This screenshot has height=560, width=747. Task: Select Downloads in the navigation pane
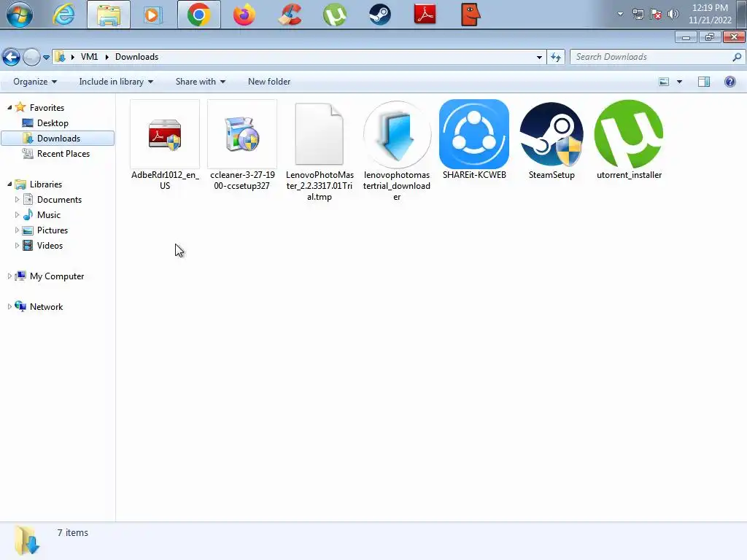(58, 138)
